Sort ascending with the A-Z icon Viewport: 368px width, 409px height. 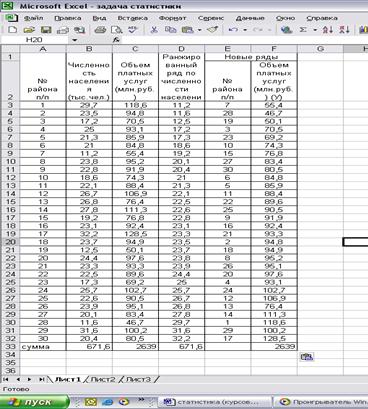point(327,30)
